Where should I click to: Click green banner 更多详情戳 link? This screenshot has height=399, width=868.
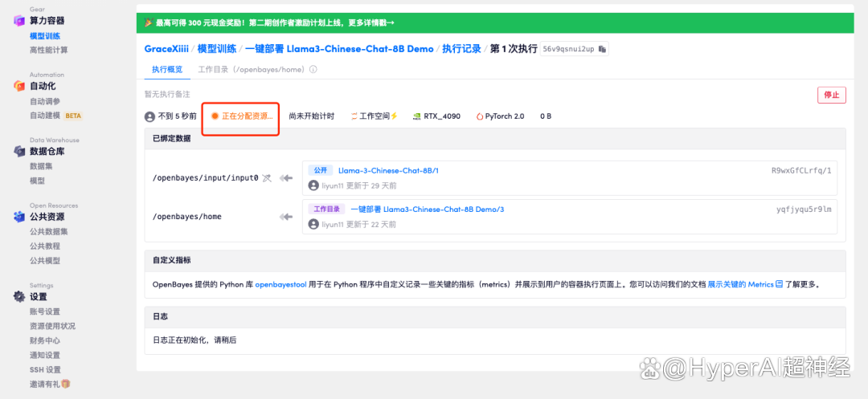tap(371, 22)
